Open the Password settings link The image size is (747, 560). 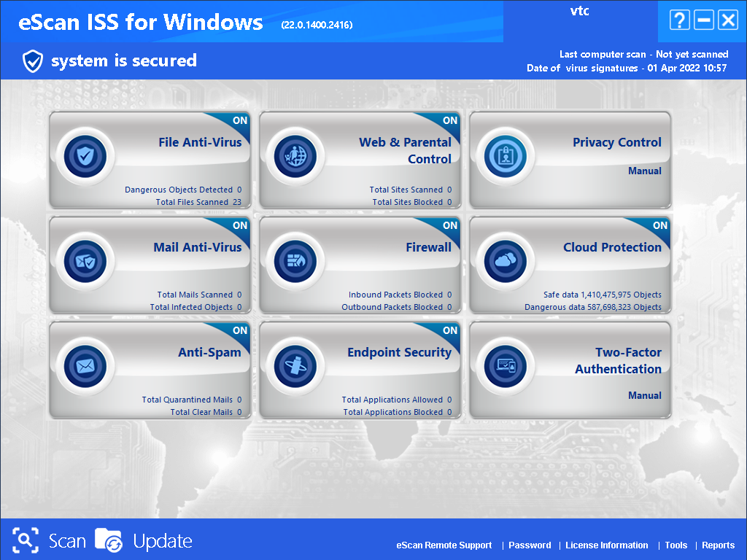tap(530, 545)
